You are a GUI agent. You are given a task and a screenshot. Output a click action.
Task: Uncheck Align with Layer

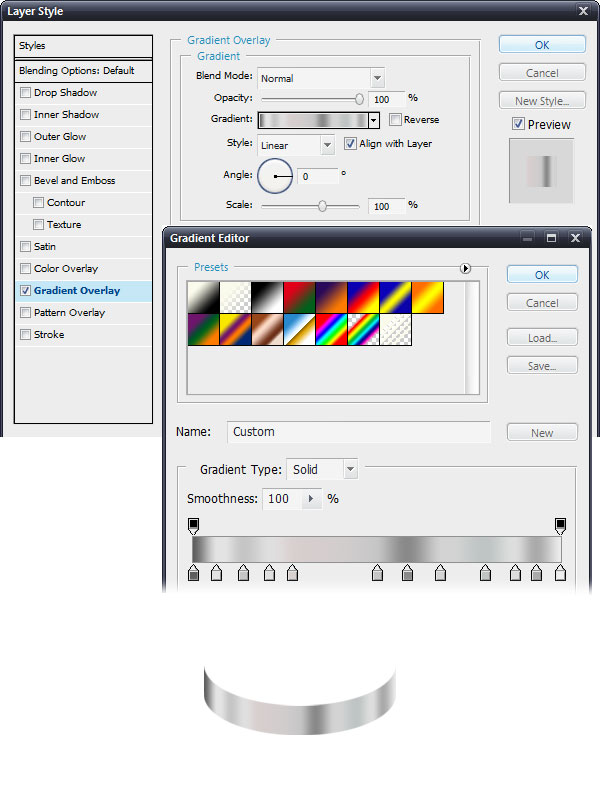point(350,143)
